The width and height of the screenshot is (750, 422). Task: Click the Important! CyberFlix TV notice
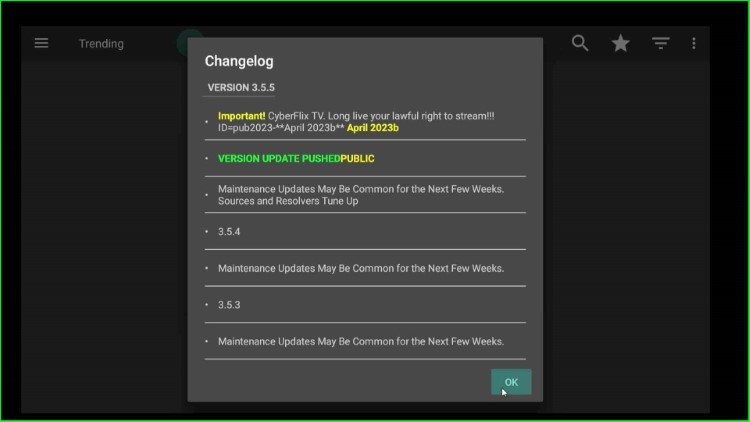pyautogui.click(x=356, y=122)
